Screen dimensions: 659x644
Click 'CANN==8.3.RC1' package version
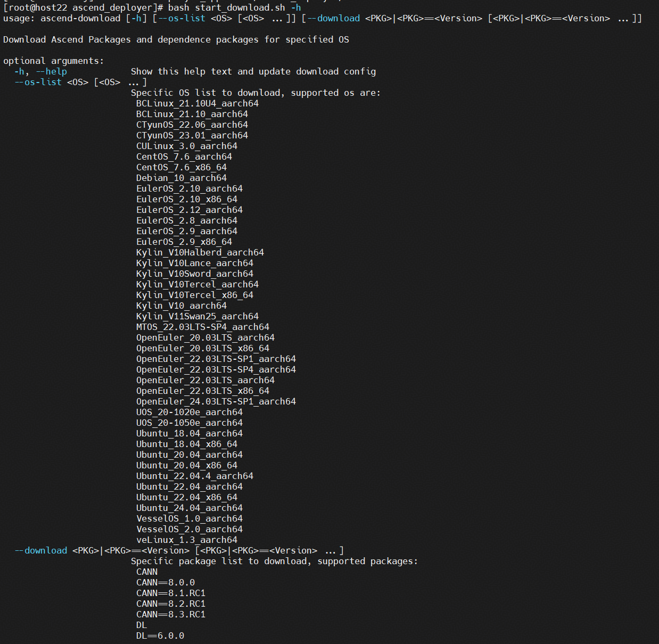[171, 614]
